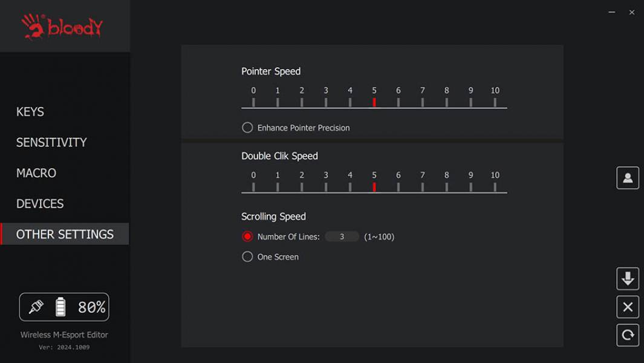Screen dimensions: 644x363
Task: Open the KEYS section
Action: [30, 112]
